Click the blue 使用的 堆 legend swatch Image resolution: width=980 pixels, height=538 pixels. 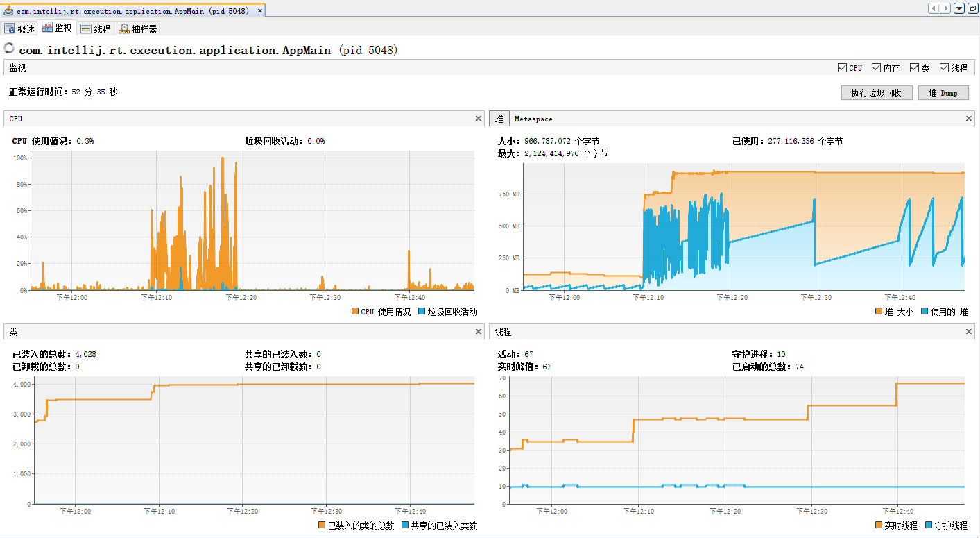(x=925, y=312)
